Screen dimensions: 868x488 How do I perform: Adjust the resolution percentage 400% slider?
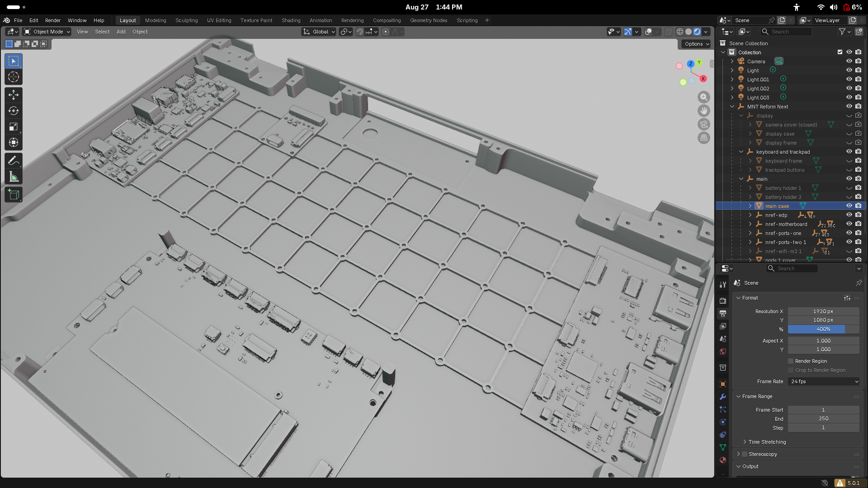point(824,329)
